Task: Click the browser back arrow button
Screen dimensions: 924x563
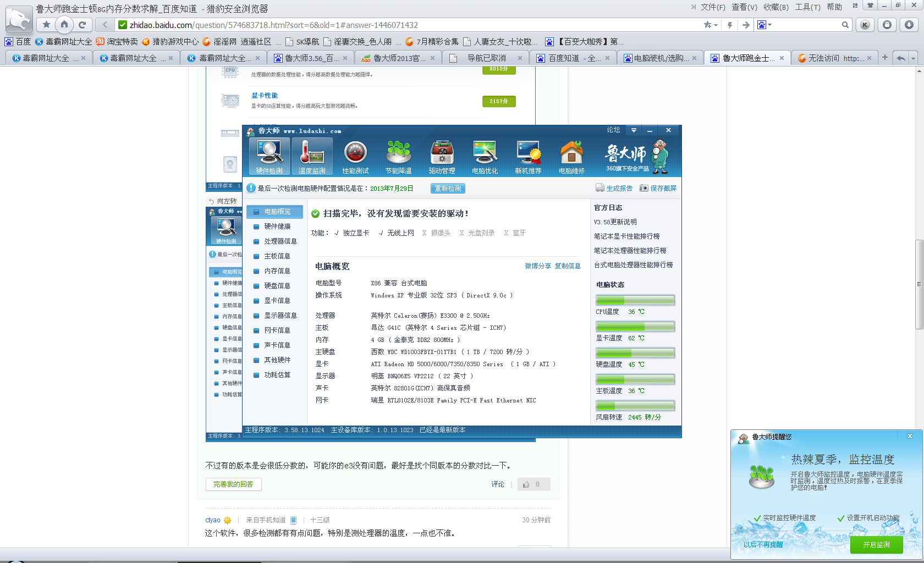Action: [105, 25]
